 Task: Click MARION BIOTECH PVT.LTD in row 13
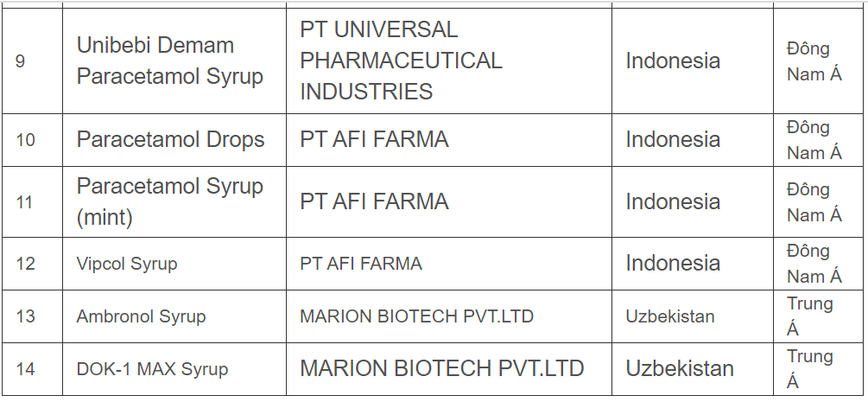(417, 316)
